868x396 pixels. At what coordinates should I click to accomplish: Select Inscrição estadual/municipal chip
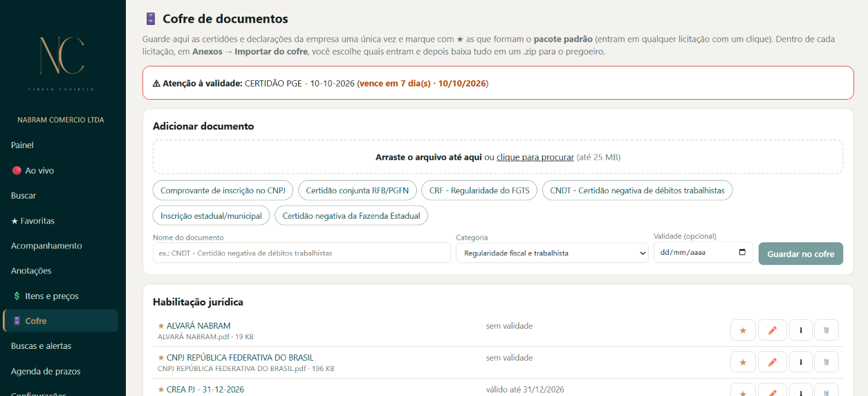[211, 215]
